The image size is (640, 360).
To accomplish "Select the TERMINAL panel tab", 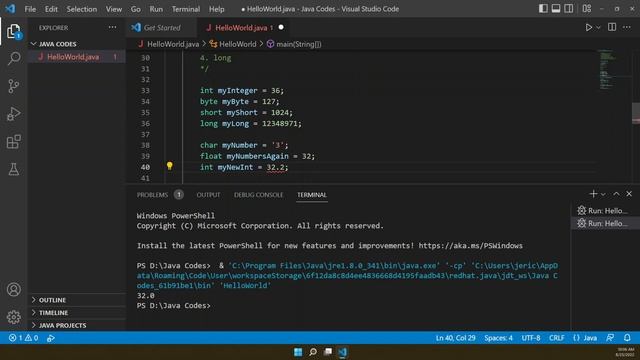I will pos(312,195).
